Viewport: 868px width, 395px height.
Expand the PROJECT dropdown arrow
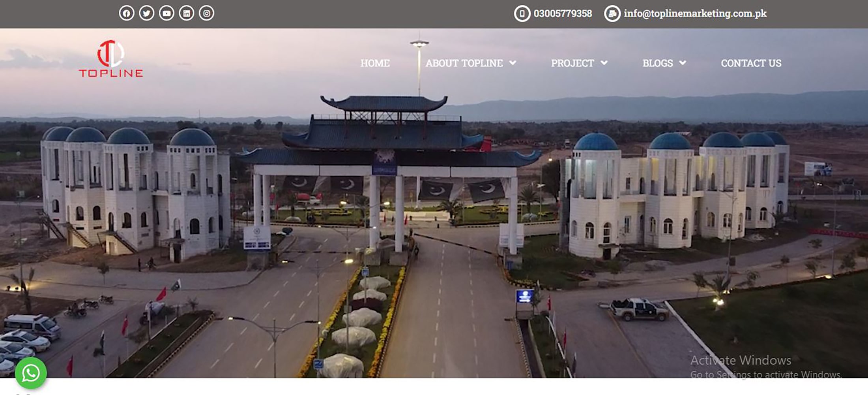point(604,63)
